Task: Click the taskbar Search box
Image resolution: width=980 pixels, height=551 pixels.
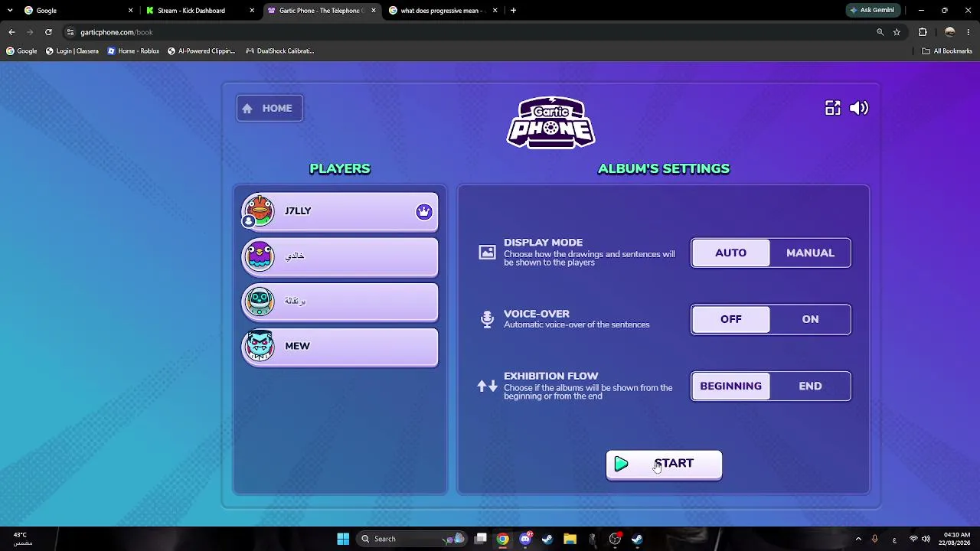Action: pyautogui.click(x=413, y=539)
